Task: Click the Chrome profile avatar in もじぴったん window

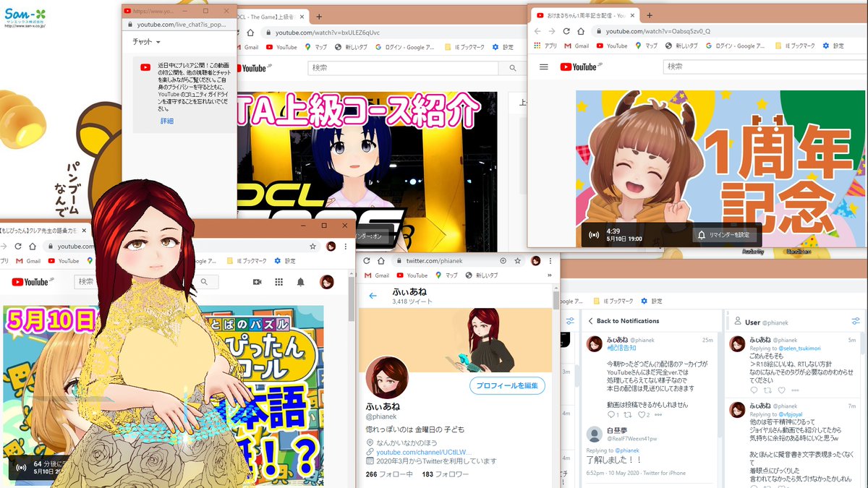Action: (x=331, y=247)
